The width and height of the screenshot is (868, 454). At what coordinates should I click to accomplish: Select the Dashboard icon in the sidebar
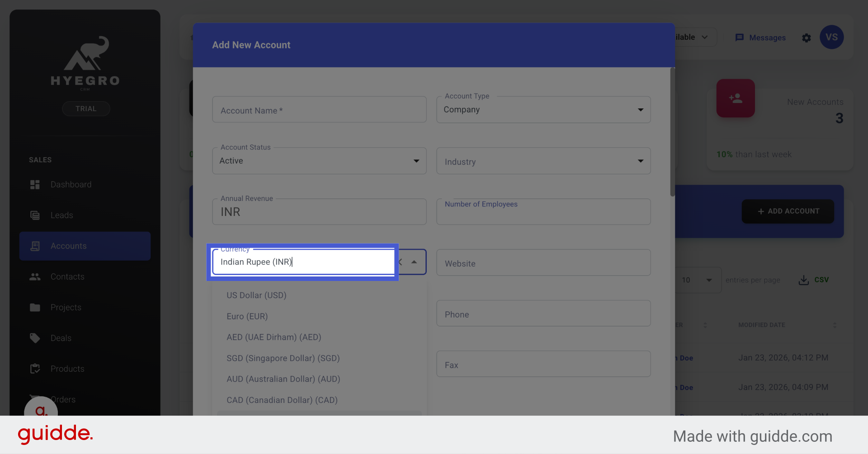pos(35,184)
